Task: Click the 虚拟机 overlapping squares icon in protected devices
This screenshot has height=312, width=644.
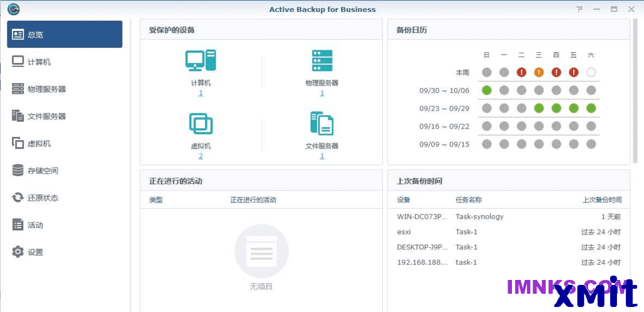Action: click(x=201, y=124)
